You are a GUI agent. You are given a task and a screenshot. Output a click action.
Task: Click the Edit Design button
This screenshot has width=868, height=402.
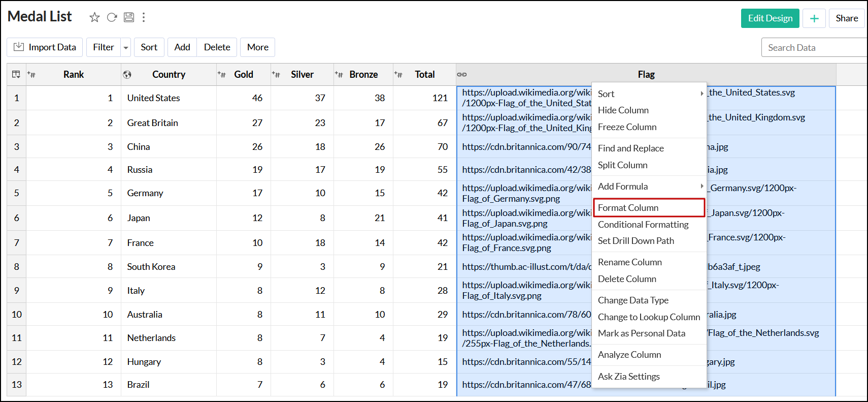tap(770, 18)
